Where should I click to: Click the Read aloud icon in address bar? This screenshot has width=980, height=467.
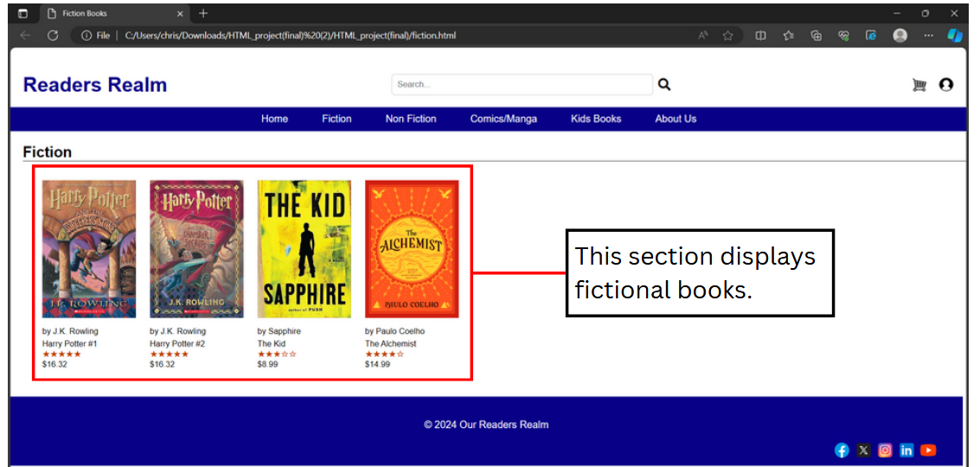pos(704,35)
